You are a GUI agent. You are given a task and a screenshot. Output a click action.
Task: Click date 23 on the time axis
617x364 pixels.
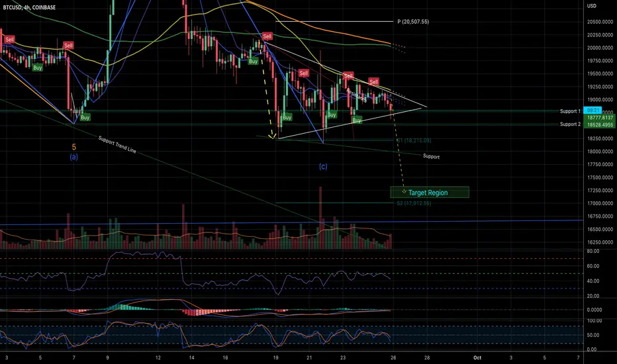pyautogui.click(x=343, y=357)
